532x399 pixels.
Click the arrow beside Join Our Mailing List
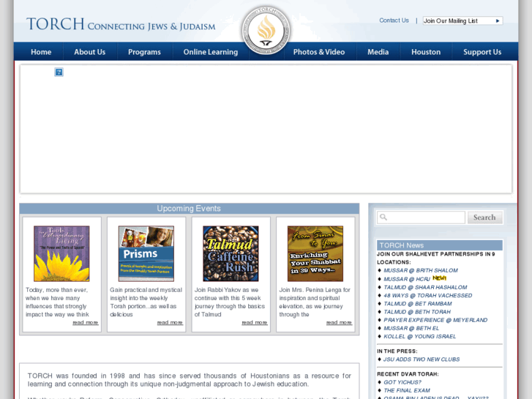[498, 20]
